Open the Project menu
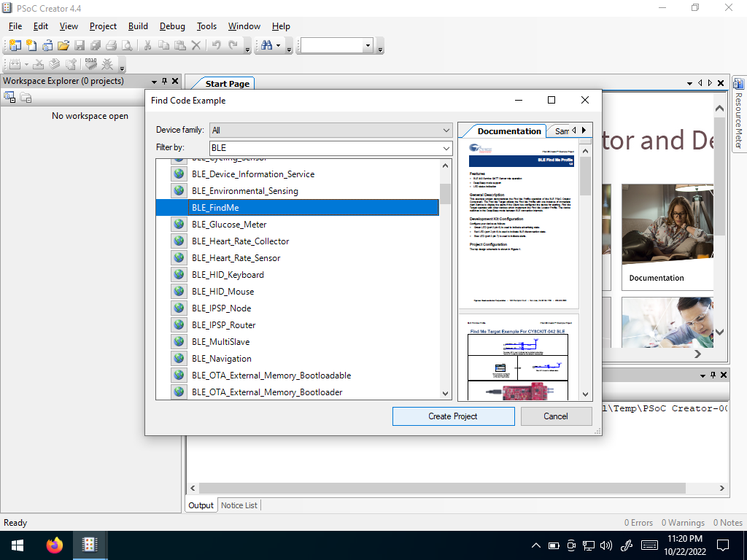Screen dimensions: 747x560 pyautogui.click(x=103, y=26)
